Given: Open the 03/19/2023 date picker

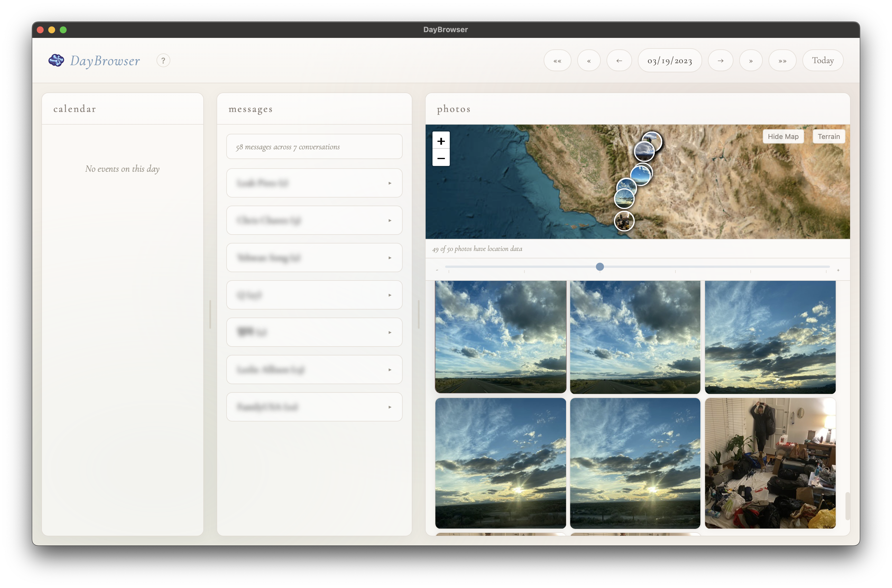Looking at the screenshot, I should point(669,60).
